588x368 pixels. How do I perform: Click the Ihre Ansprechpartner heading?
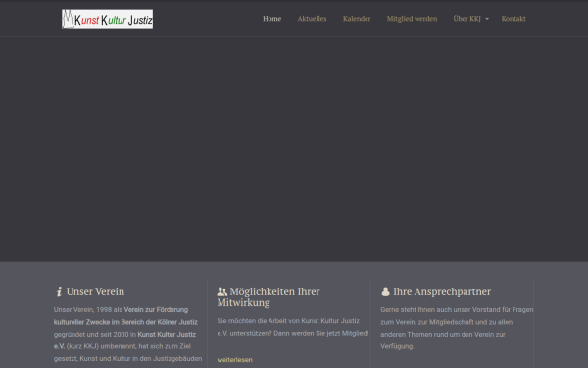point(442,291)
